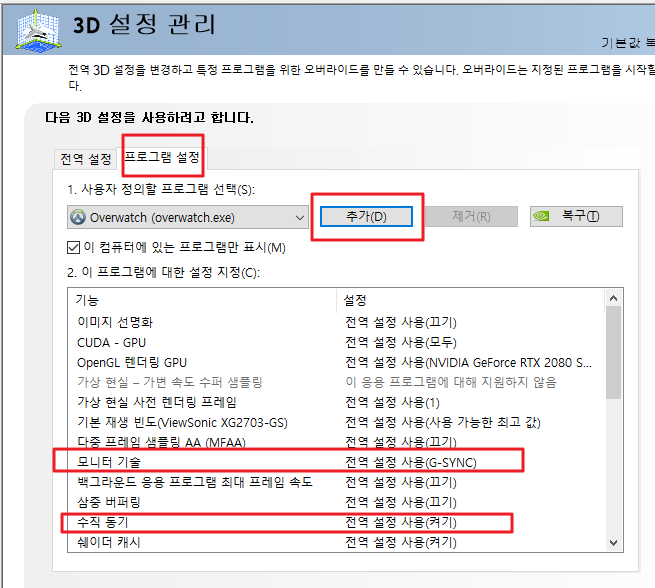Click 삼중 버퍼링 value 전역 설정 사용(끄기)
The height and width of the screenshot is (588, 655).
(x=401, y=502)
